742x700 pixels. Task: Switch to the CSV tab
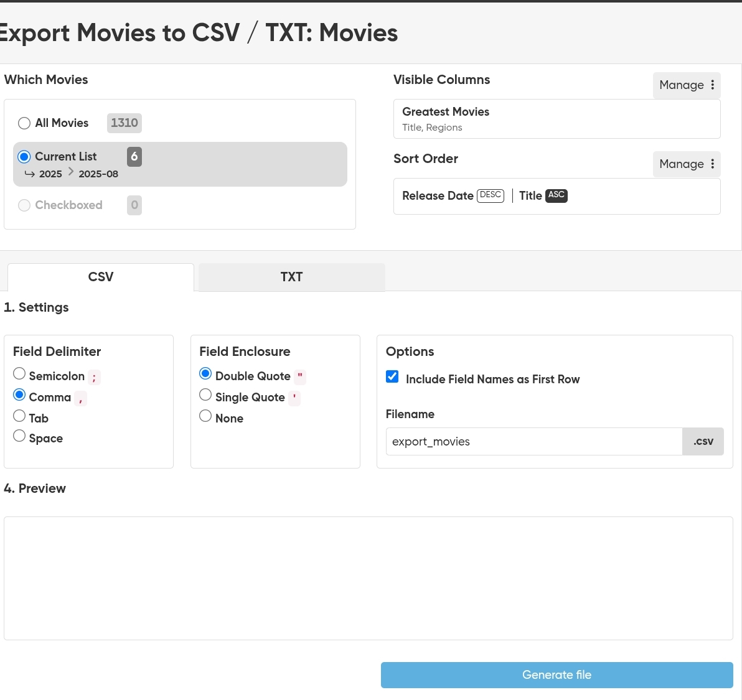tap(101, 277)
